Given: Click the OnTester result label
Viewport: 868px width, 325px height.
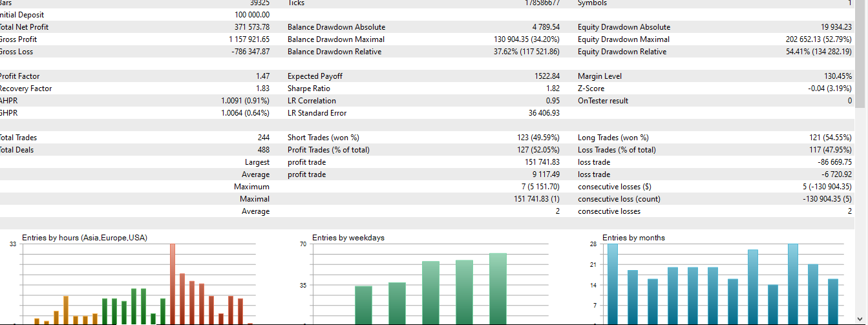Looking at the screenshot, I should click(603, 101).
